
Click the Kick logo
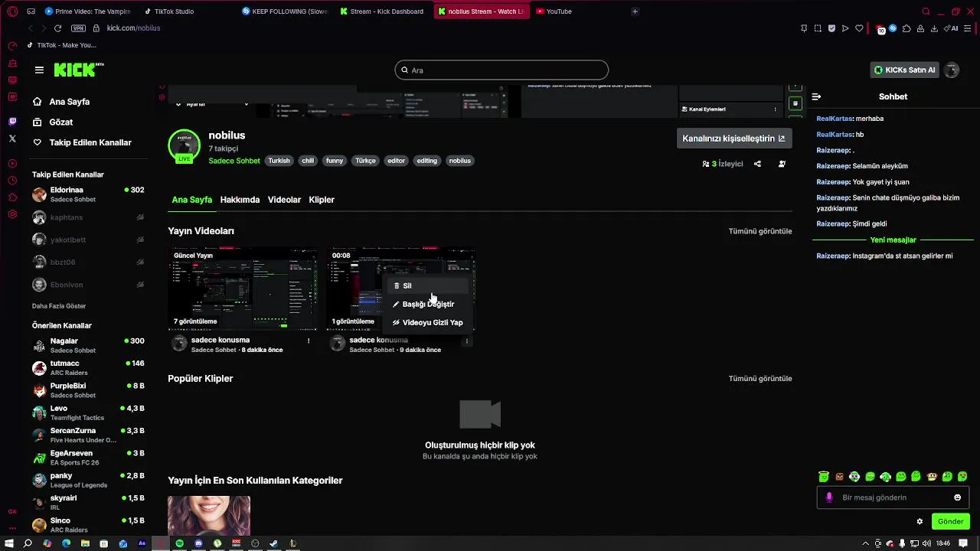point(79,70)
